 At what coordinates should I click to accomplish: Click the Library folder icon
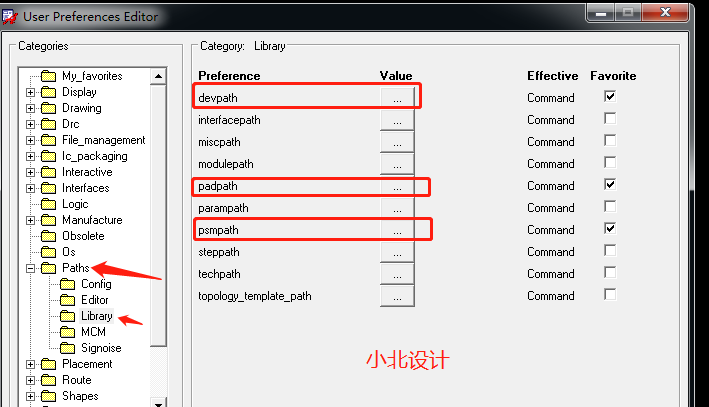(x=68, y=316)
